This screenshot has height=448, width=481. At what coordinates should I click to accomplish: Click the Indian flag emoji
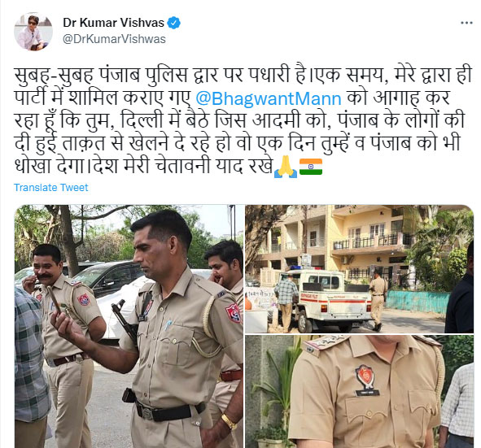point(311,167)
